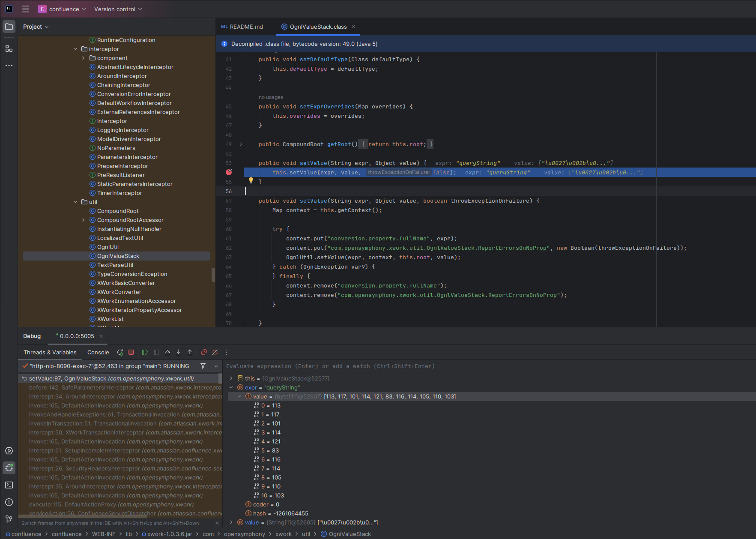
Task: Click the intention lightbulb on line 55
Action: 251,180
